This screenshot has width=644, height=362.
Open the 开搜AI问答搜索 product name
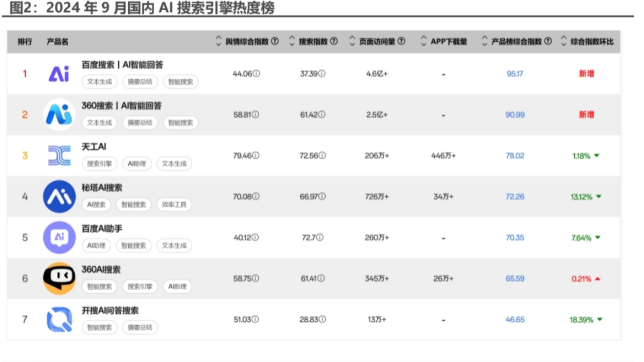(110, 311)
